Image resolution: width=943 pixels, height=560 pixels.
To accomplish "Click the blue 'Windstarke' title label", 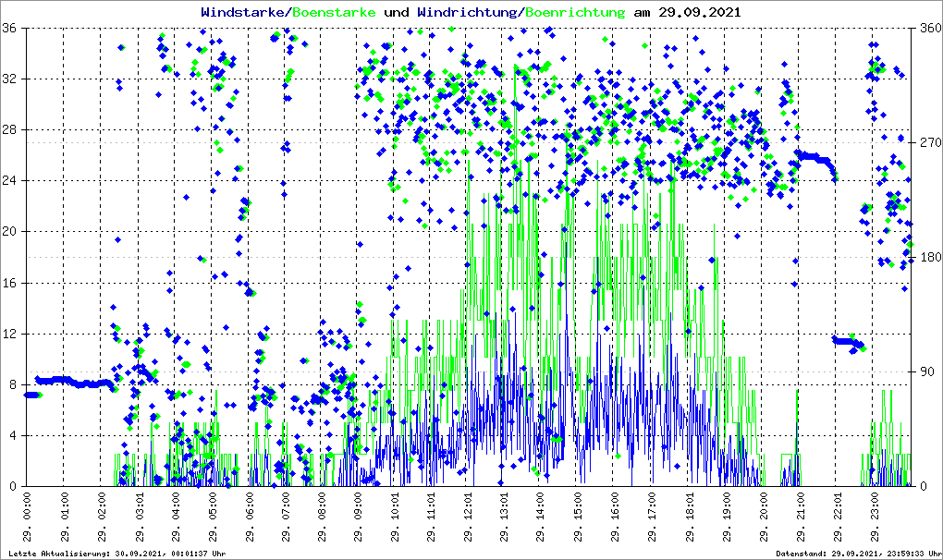I will (x=244, y=13).
